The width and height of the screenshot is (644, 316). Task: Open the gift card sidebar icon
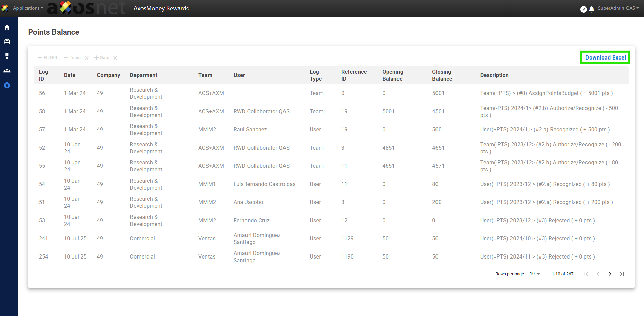tap(7, 42)
